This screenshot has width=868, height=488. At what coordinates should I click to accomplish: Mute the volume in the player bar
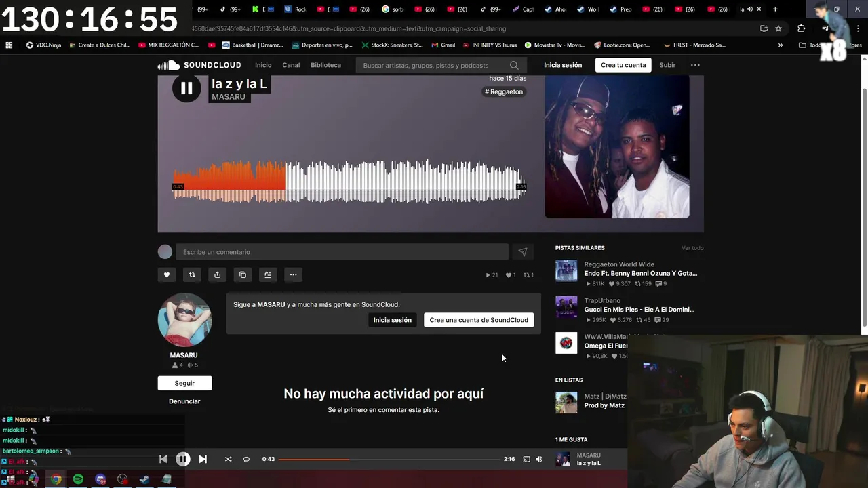click(539, 459)
